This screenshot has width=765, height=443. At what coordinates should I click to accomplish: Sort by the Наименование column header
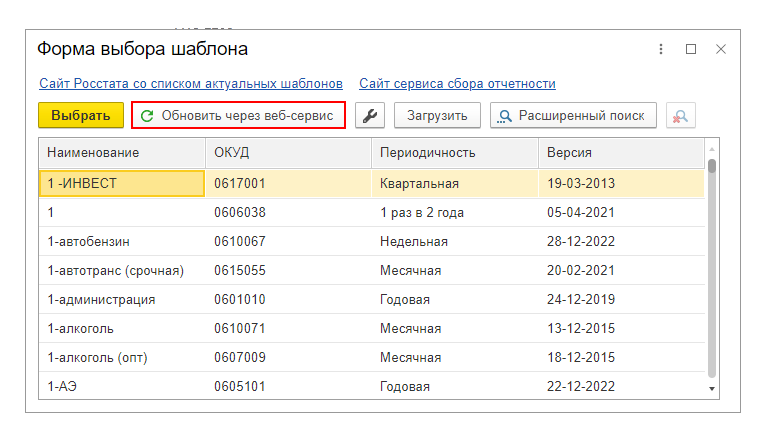[x=122, y=153]
